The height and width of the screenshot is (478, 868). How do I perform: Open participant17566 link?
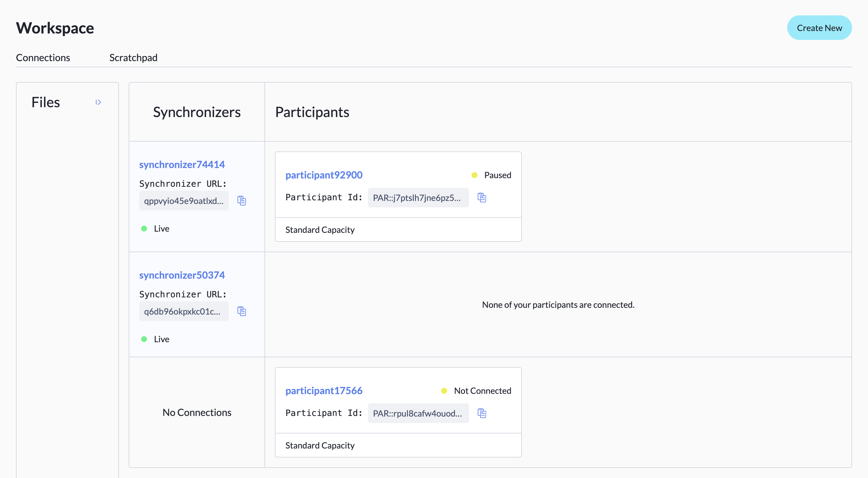pyautogui.click(x=324, y=391)
